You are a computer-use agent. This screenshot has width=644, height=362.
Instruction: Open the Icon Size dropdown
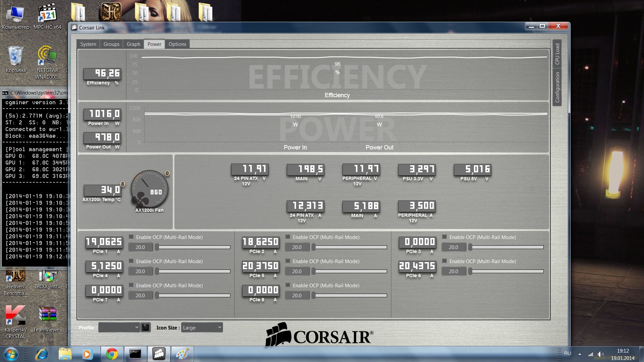pyautogui.click(x=202, y=327)
